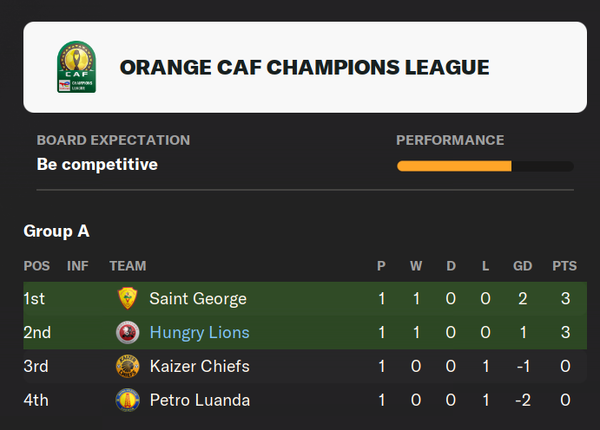Click the orange performance progress bar

click(x=485, y=166)
